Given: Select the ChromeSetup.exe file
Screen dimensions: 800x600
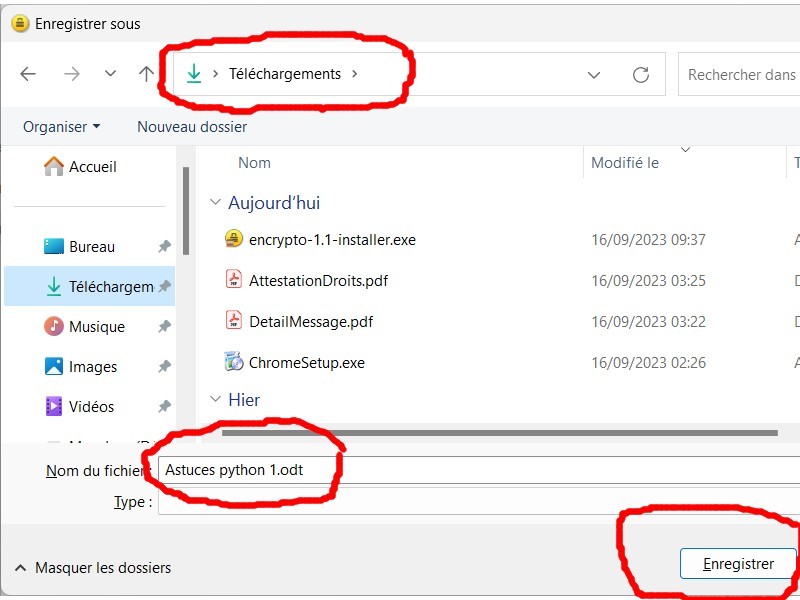Looking at the screenshot, I should (306, 363).
